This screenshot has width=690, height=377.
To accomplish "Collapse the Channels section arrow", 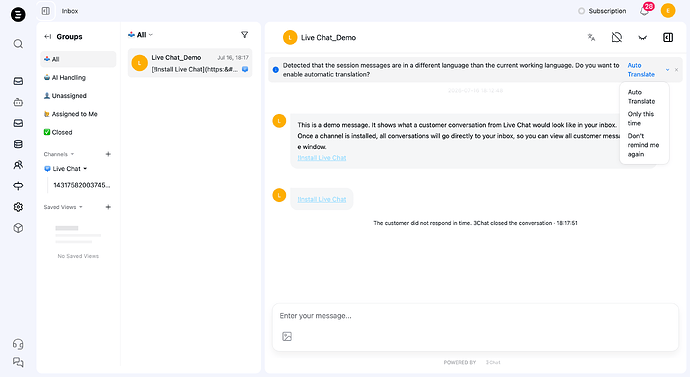I will 73,154.
